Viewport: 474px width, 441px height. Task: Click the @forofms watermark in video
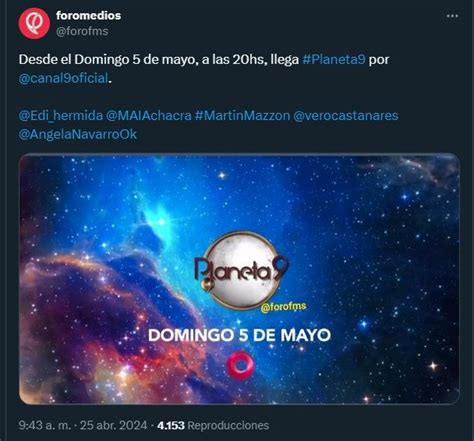[284, 307]
